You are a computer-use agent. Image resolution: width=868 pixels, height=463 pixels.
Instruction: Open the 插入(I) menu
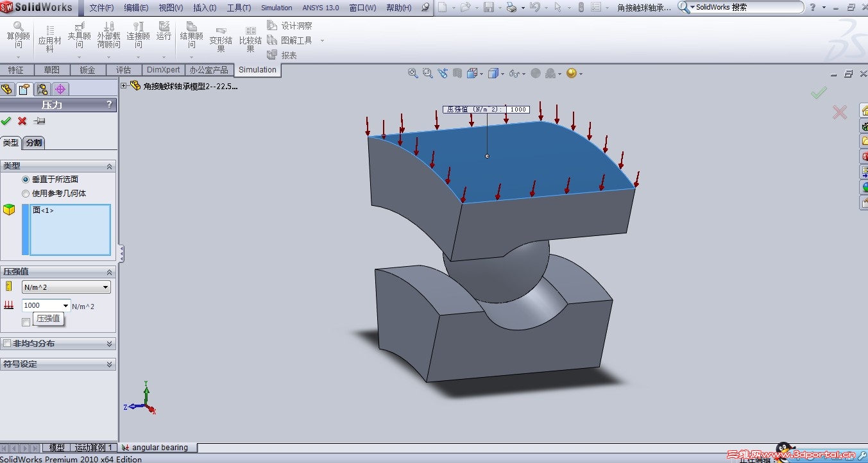(205, 8)
